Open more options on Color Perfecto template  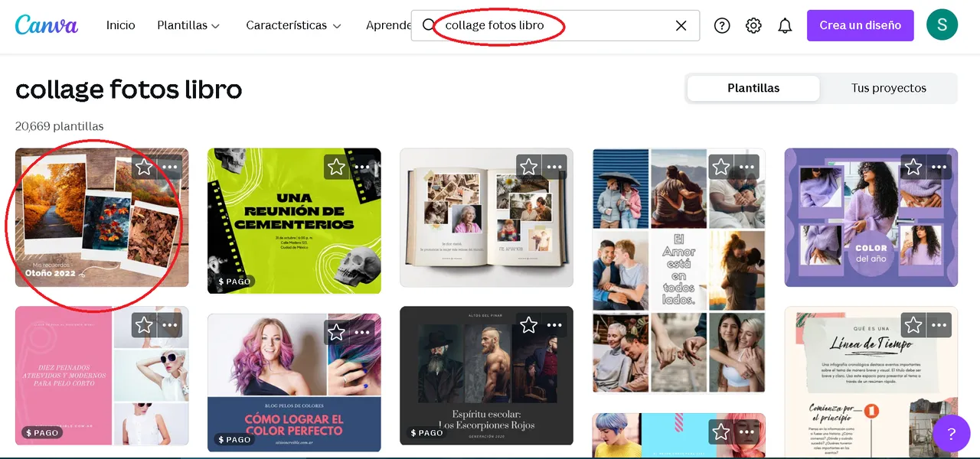coord(362,332)
